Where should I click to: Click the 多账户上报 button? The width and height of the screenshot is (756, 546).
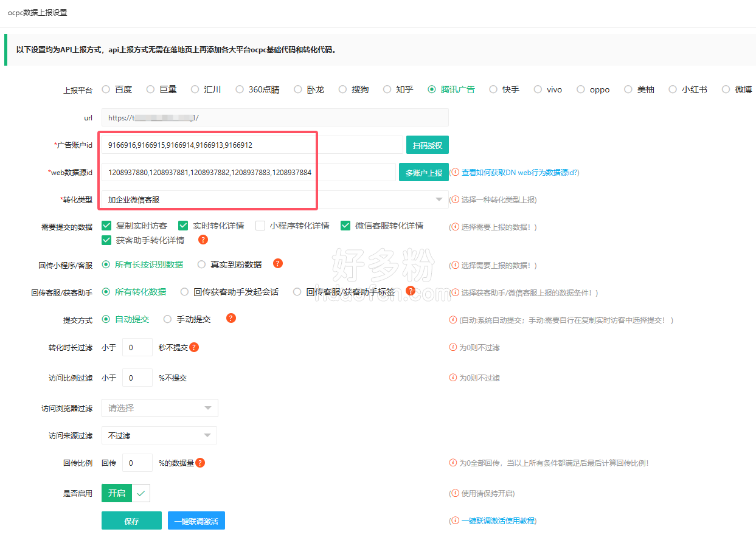click(x=424, y=172)
